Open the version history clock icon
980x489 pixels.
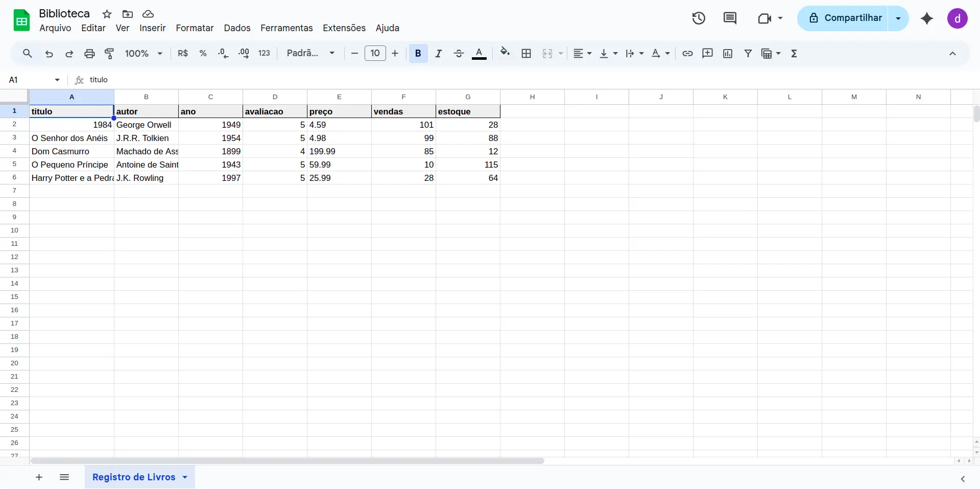(699, 18)
